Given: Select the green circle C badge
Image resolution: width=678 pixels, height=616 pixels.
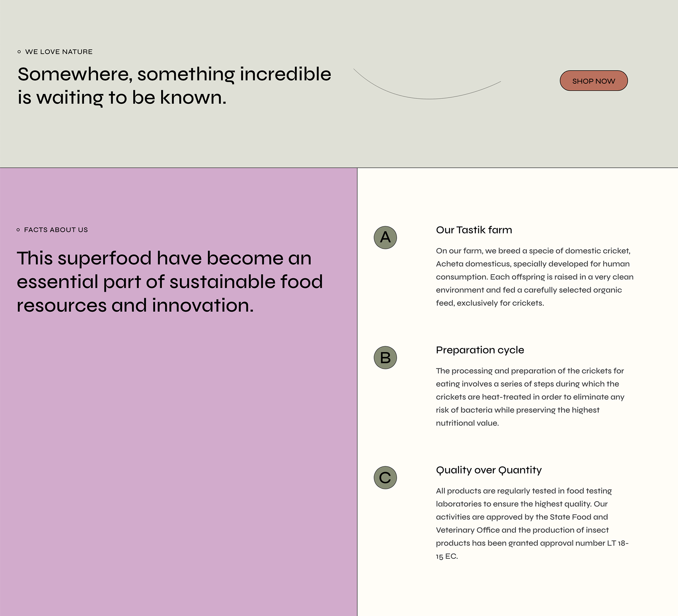Looking at the screenshot, I should pyautogui.click(x=385, y=478).
